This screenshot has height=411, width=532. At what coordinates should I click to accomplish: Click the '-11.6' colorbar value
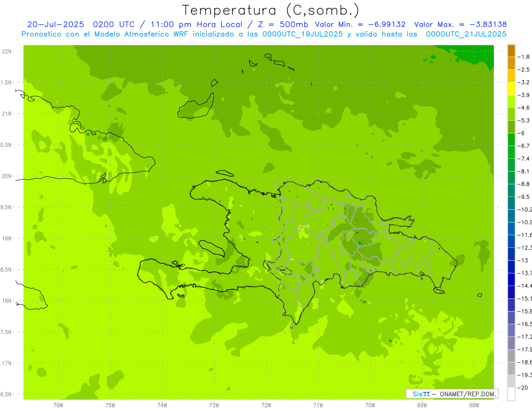[x=525, y=235]
